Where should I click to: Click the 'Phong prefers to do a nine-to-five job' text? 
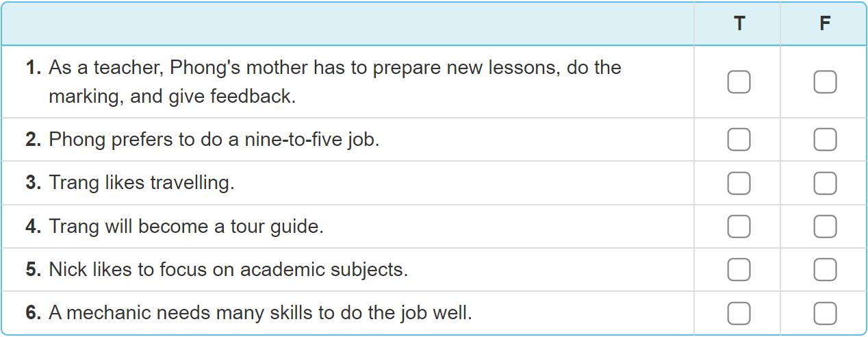(214, 140)
